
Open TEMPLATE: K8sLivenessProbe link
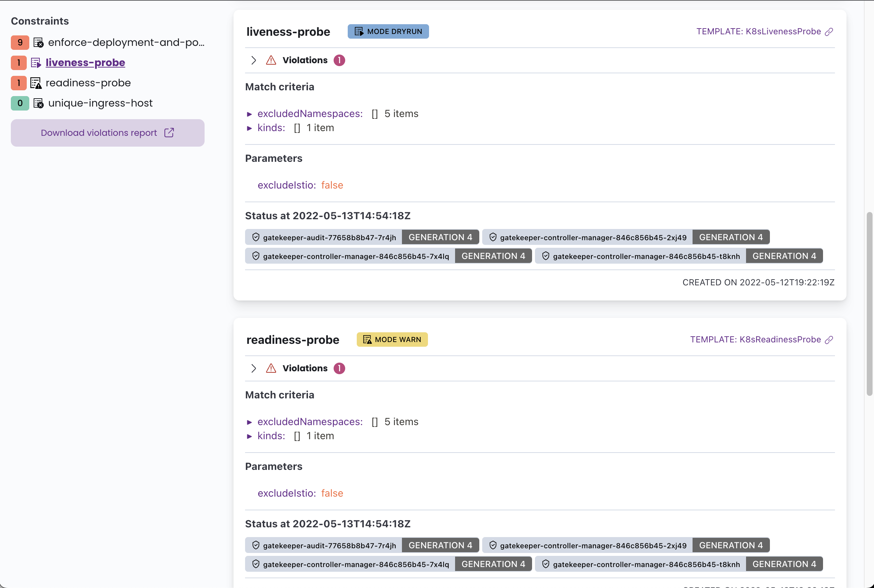(758, 31)
